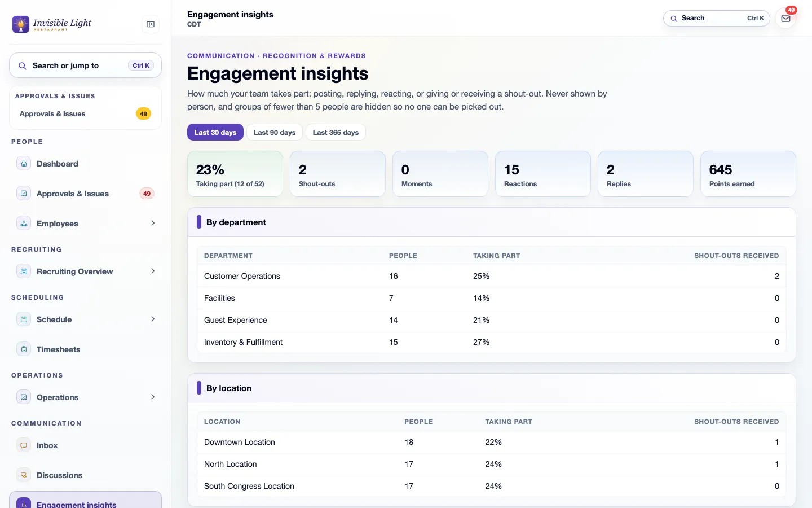Screen dimensions: 812x508
Task: Switch to Last 365 days
Action: (x=336, y=132)
